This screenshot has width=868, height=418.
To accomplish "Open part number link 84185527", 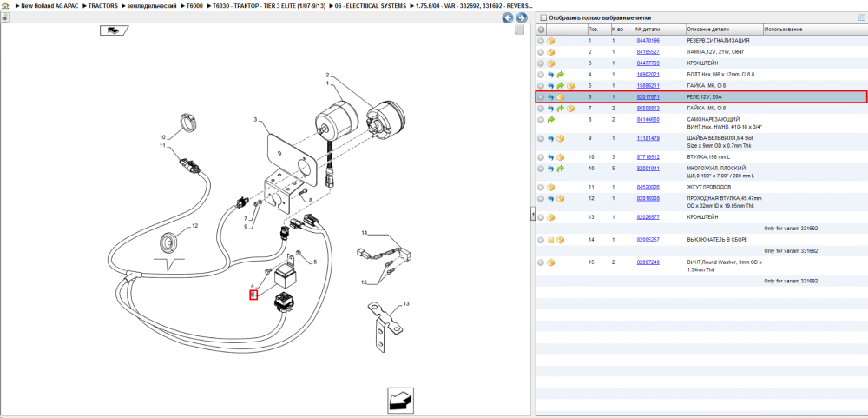I will point(648,52).
